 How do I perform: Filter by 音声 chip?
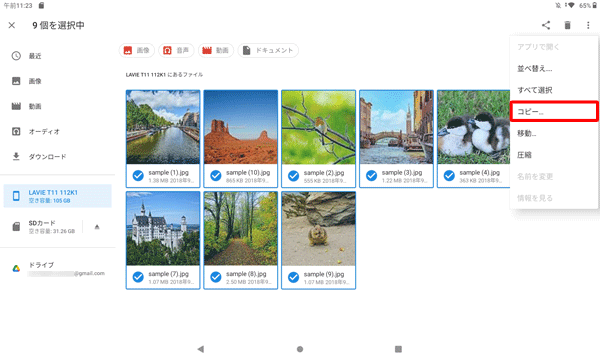coord(176,50)
